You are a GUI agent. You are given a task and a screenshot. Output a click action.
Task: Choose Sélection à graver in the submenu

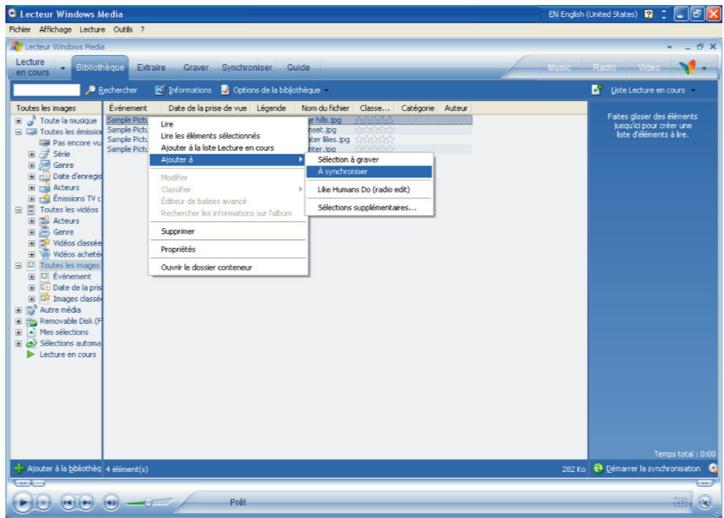(x=369, y=160)
